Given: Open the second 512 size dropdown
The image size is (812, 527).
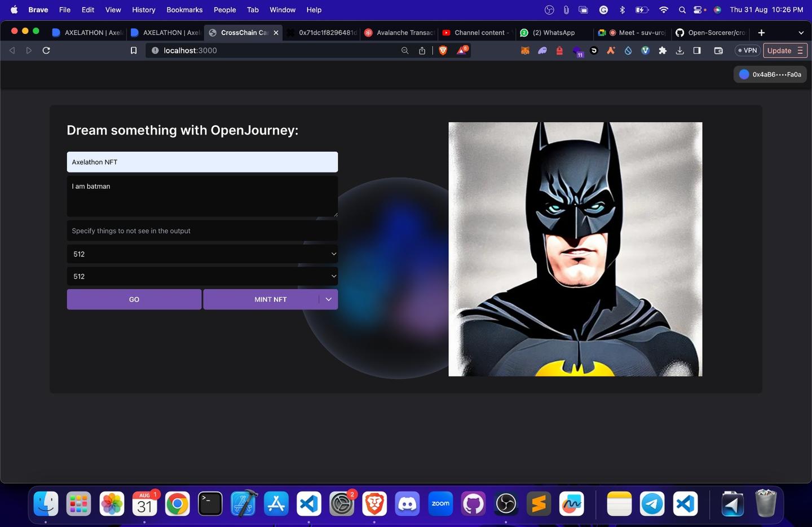Looking at the screenshot, I should [202, 276].
